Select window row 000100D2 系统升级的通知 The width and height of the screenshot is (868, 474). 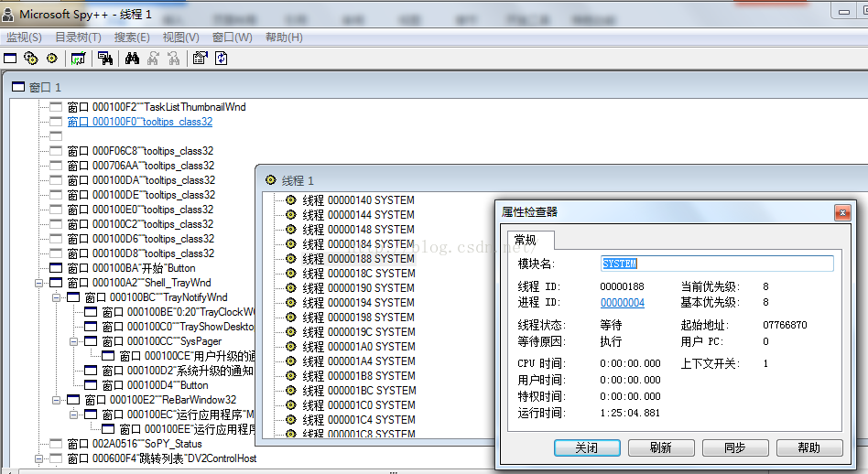[x=178, y=371]
